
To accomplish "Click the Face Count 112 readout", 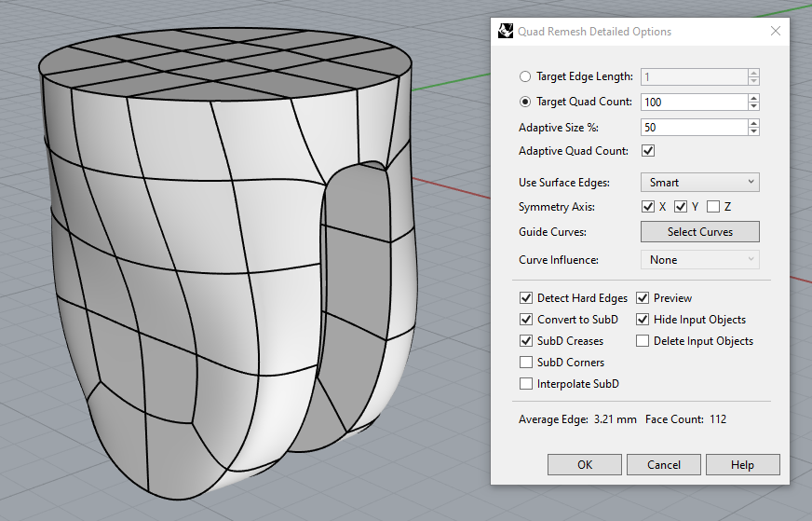I will [x=685, y=419].
